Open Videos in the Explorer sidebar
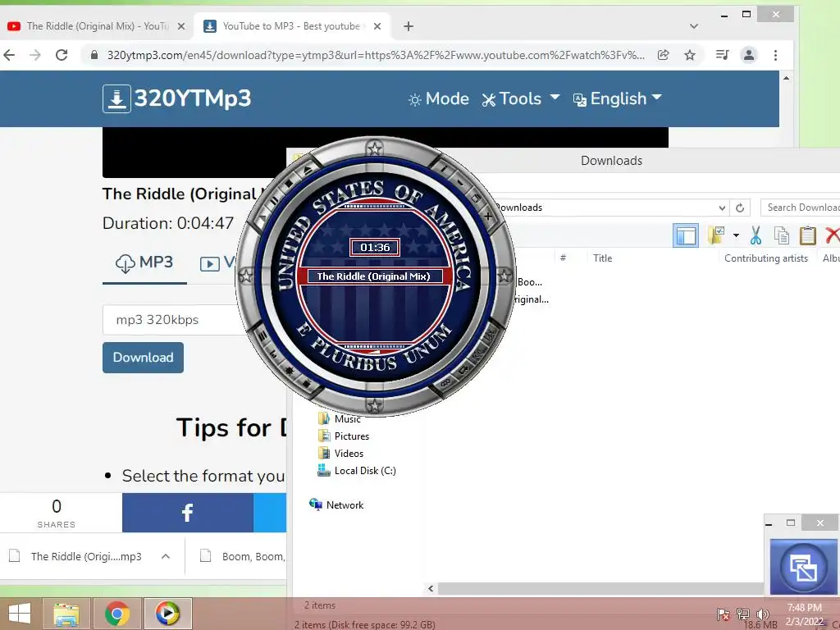Screen dimensions: 840x630 tap(341, 453)
